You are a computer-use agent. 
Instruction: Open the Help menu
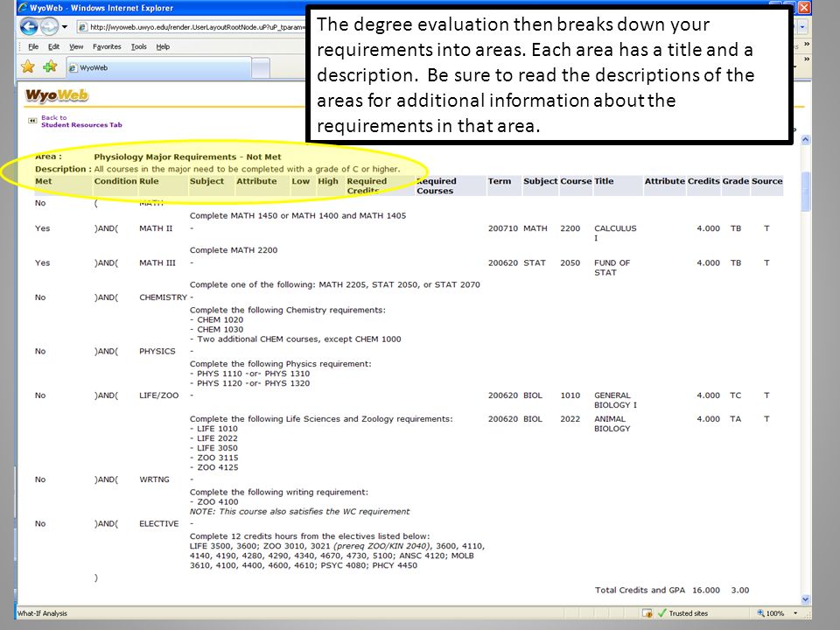[x=163, y=46]
